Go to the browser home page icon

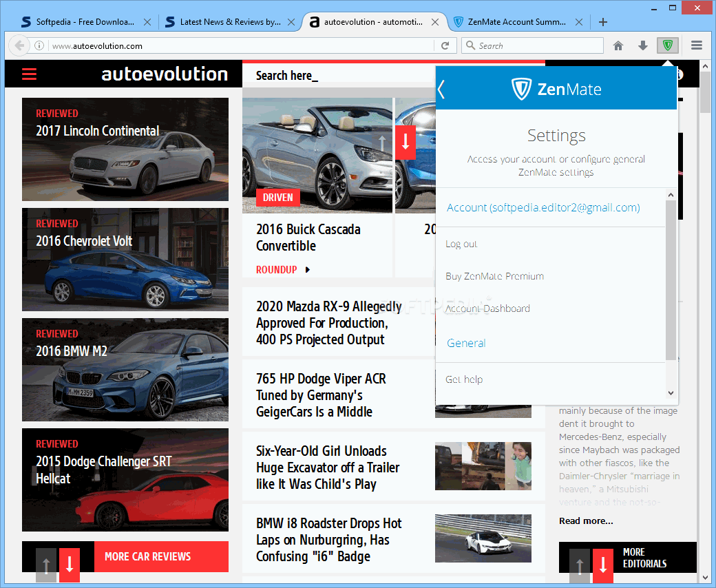point(618,45)
